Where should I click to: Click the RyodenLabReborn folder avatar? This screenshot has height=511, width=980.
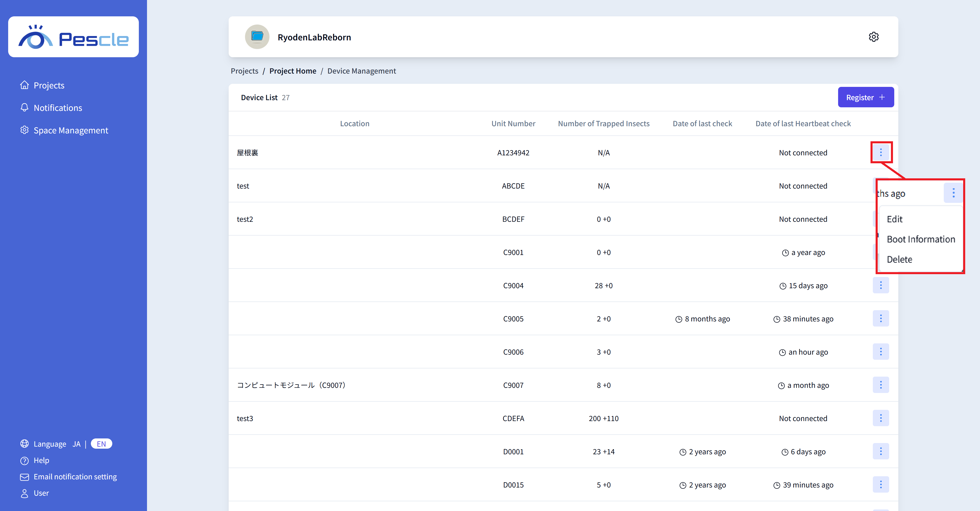pos(257,37)
